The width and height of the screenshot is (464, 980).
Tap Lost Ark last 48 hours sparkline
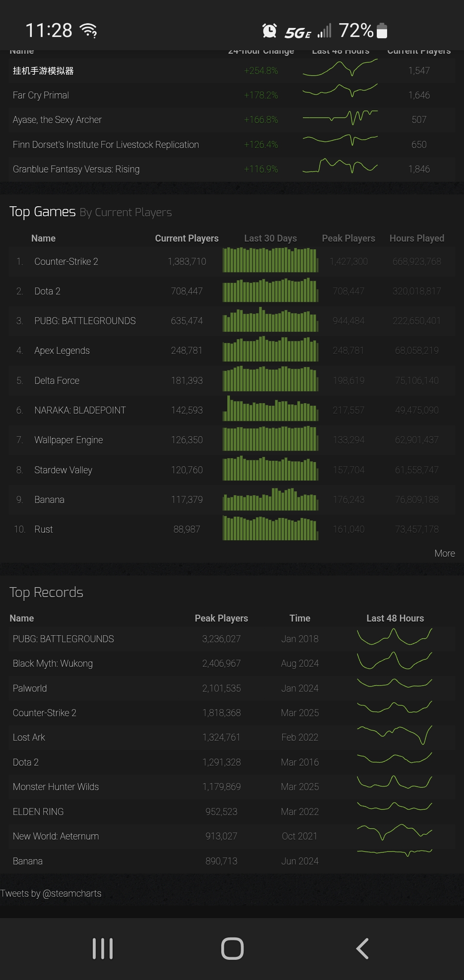395,735
